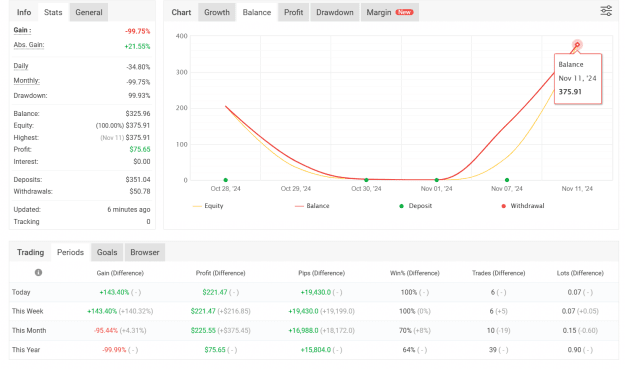This screenshot has width=625, height=369.
Task: Click the Withdrawals value $50.78
Action: click(x=140, y=192)
